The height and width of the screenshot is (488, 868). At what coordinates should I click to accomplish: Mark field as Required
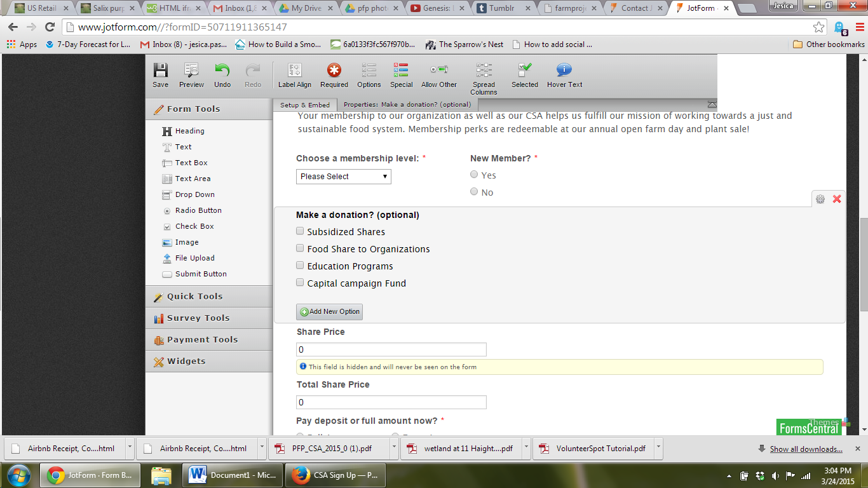[334, 71]
